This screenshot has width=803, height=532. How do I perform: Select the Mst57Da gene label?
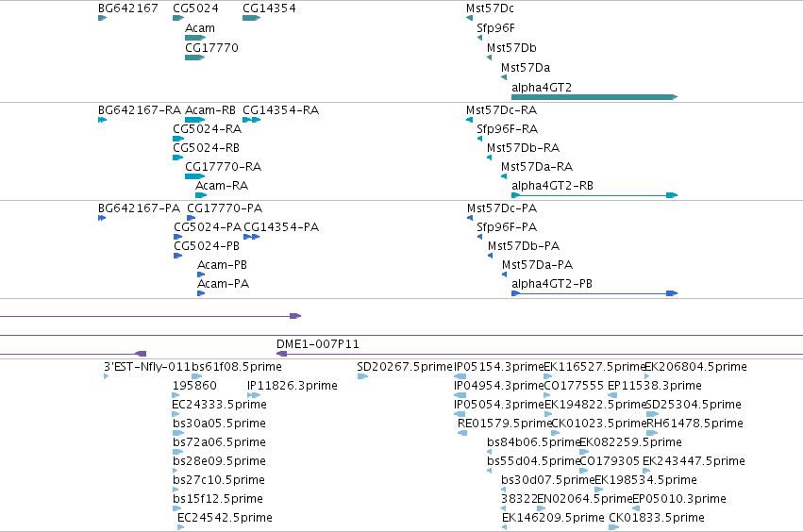click(x=526, y=68)
